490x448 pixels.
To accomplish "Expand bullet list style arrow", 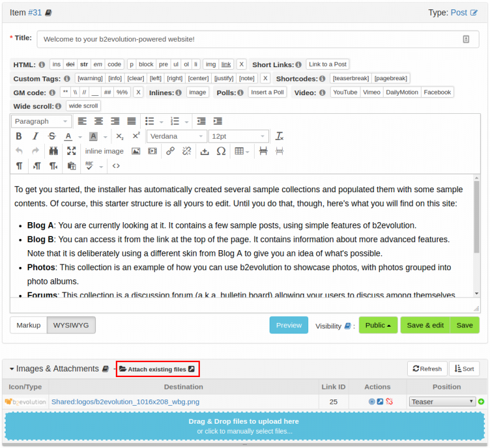I will [x=161, y=122].
